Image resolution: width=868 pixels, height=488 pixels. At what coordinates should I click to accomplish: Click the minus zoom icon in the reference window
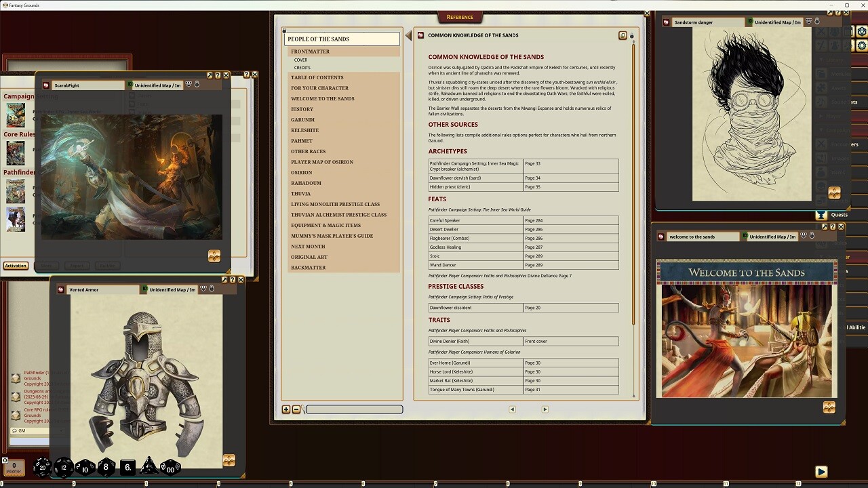(x=296, y=409)
